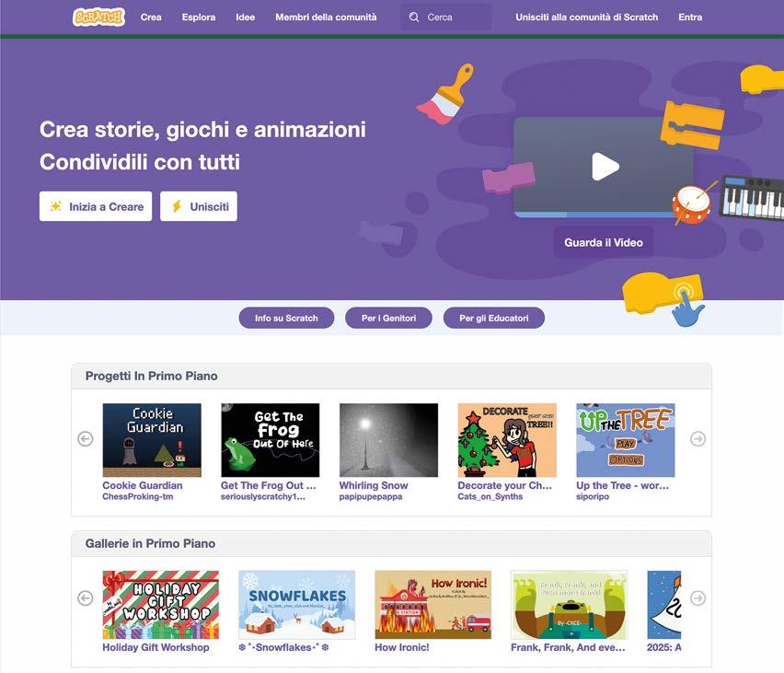This screenshot has height=673, width=784.
Task: Click Unisciti alla comunità di Scratch
Action: tap(586, 17)
